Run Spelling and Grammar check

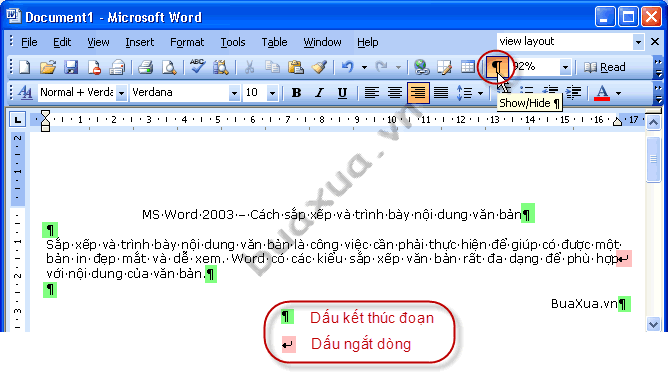pyautogui.click(x=197, y=67)
